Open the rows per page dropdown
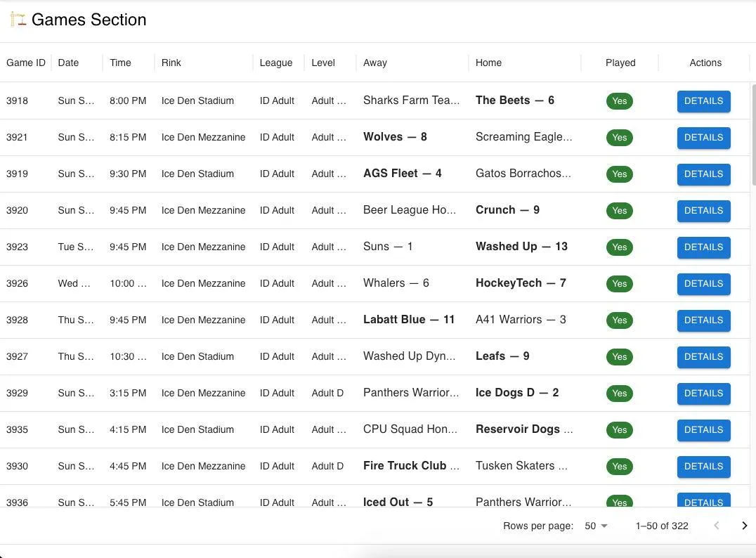This screenshot has width=756, height=558. tap(596, 526)
